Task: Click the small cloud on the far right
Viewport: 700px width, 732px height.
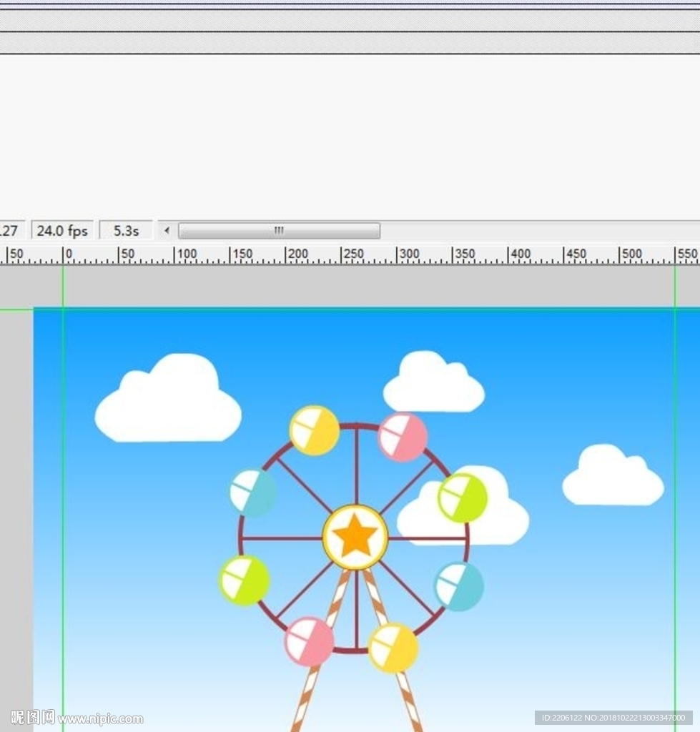Action: [613, 475]
